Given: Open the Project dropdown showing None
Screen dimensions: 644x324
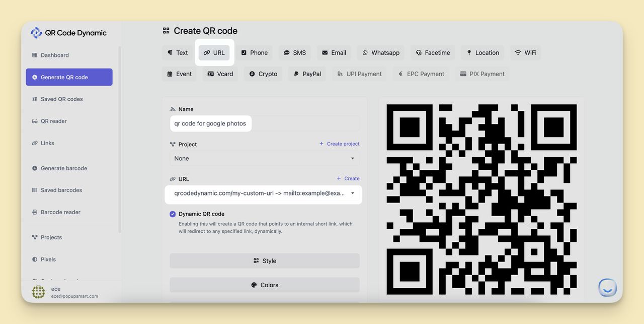Looking at the screenshot, I should point(265,158).
